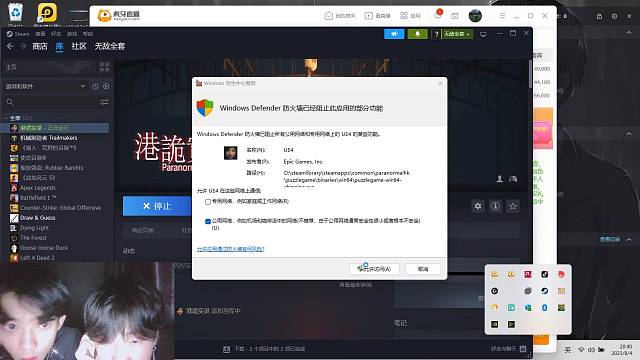
Task: Click red icon in tray overflow popup
Action: click(x=561, y=274)
